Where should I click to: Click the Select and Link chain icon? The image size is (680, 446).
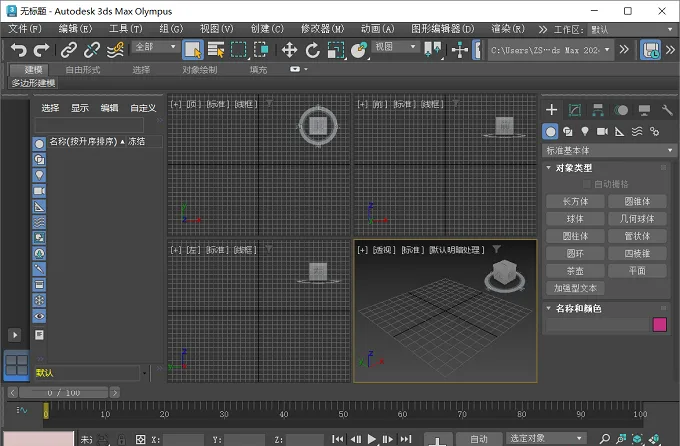click(x=69, y=50)
